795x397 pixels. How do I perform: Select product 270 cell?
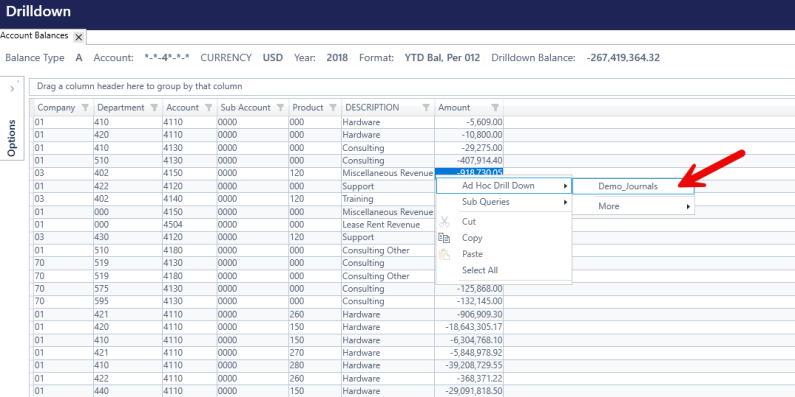tap(315, 352)
